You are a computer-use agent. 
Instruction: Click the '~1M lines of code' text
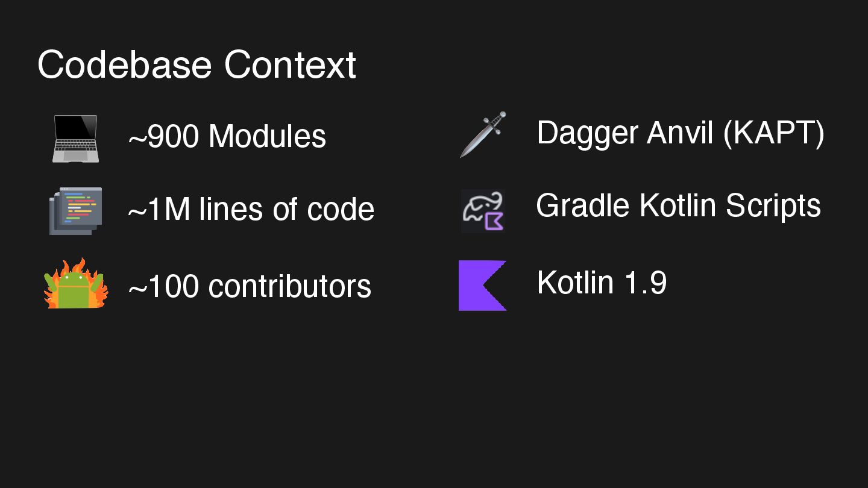coord(251,210)
